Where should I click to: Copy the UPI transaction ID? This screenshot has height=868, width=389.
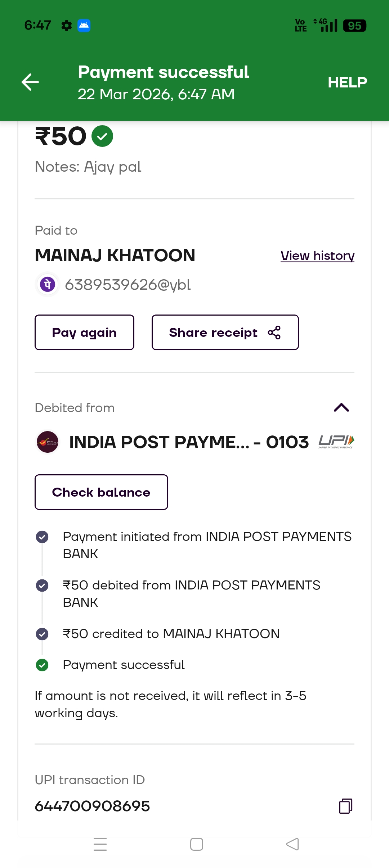coord(345,806)
